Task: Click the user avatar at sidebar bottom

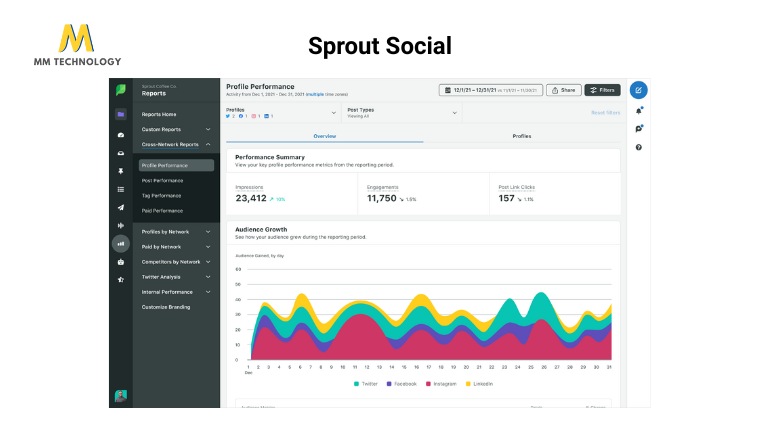Action: pos(121,396)
